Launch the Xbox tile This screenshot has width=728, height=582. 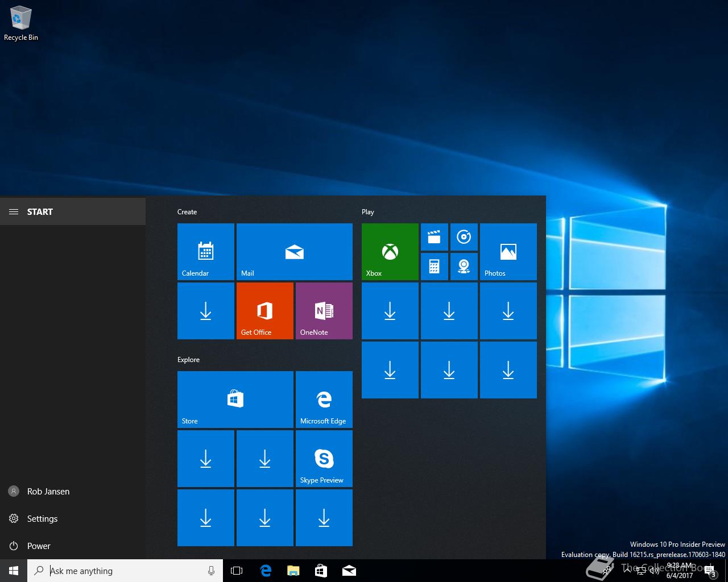click(390, 252)
